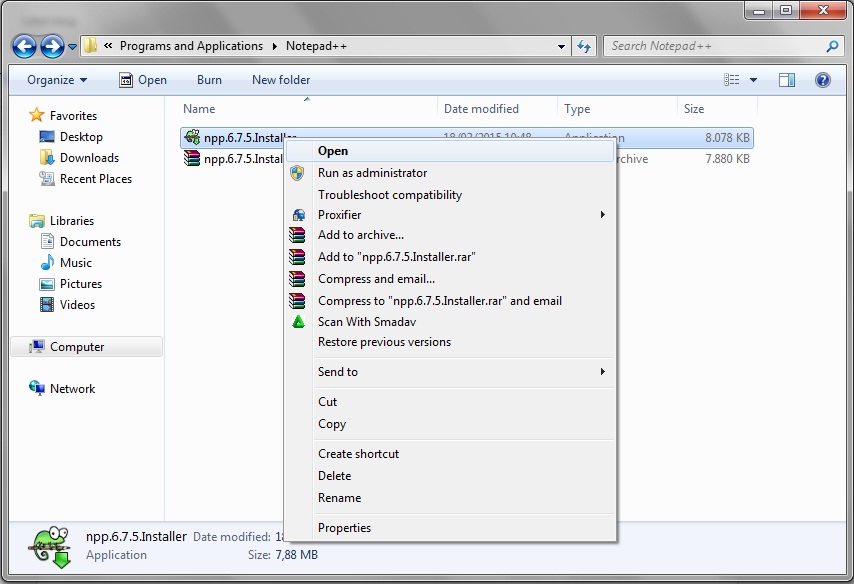
Task: Show the preview pane via its toolbar icon
Action: 786,80
